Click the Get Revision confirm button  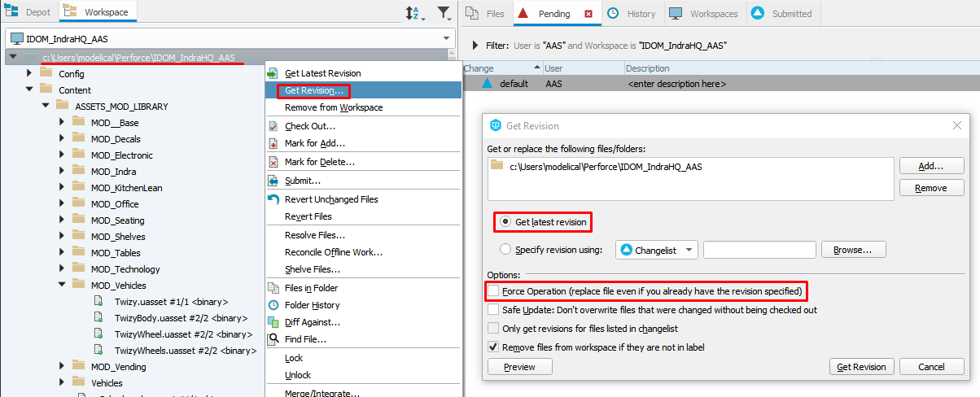pos(862,367)
